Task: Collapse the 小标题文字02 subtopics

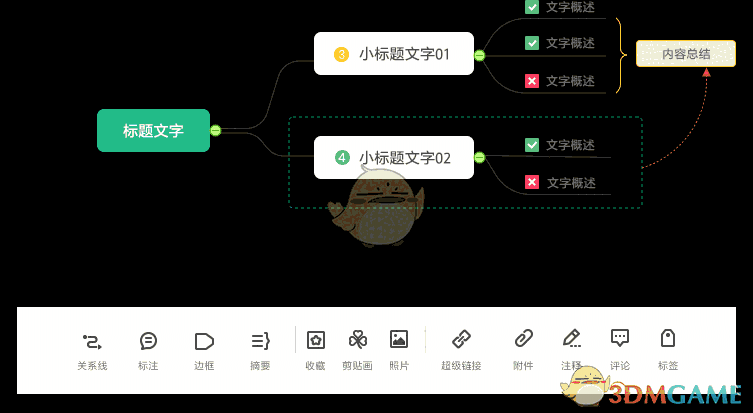Action: click(479, 158)
